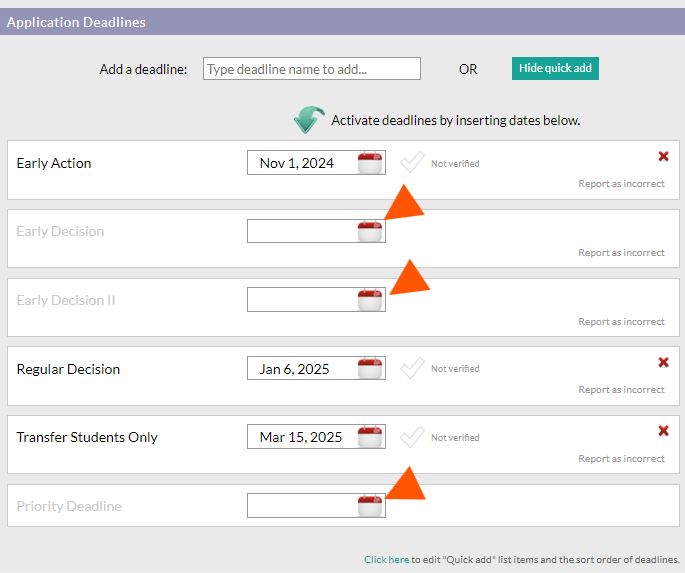Report Early Decision II as incorrect
Screen dimensions: 685x573
621,322
